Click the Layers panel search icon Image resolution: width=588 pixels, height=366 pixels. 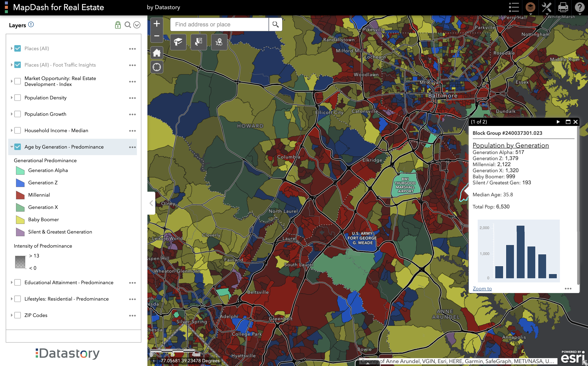click(x=128, y=25)
